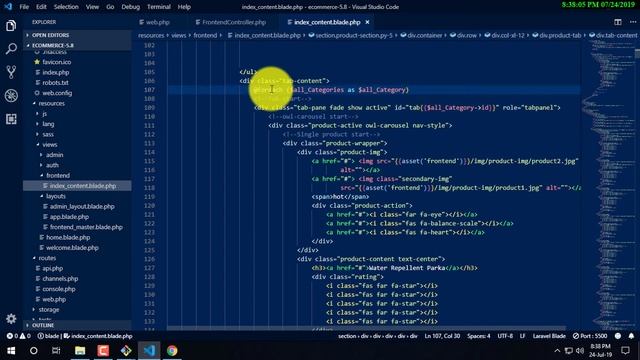640x360 pixels.
Task: Click the Port : 5500 Live Server status
Action: point(590,336)
